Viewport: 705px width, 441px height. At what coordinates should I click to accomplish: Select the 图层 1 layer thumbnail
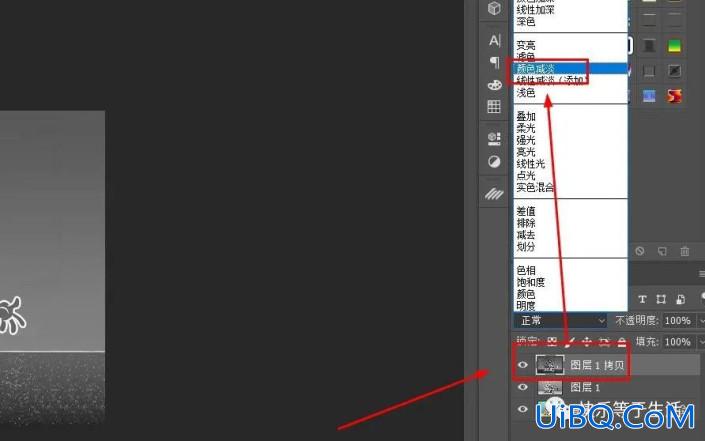pyautogui.click(x=549, y=387)
